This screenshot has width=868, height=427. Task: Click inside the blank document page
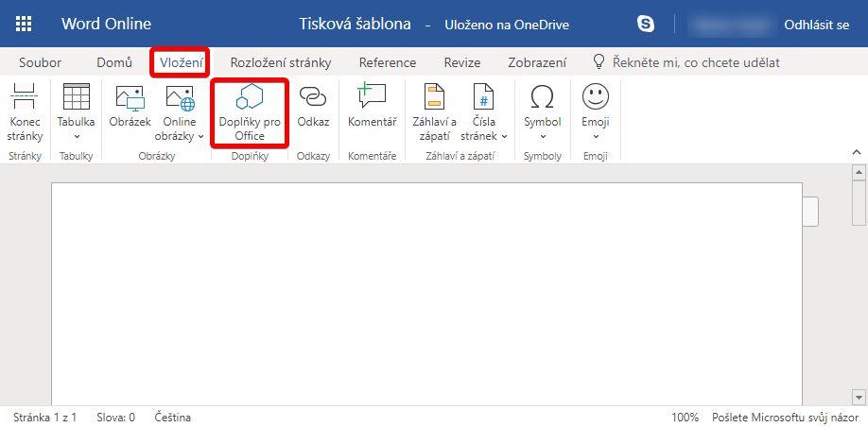(426, 294)
